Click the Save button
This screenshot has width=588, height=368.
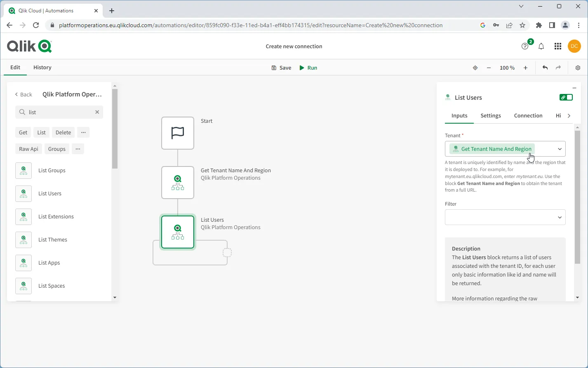coord(281,68)
